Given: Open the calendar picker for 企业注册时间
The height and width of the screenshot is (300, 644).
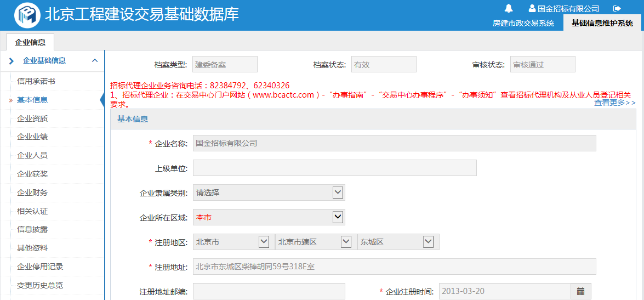Looking at the screenshot, I should point(580,291).
